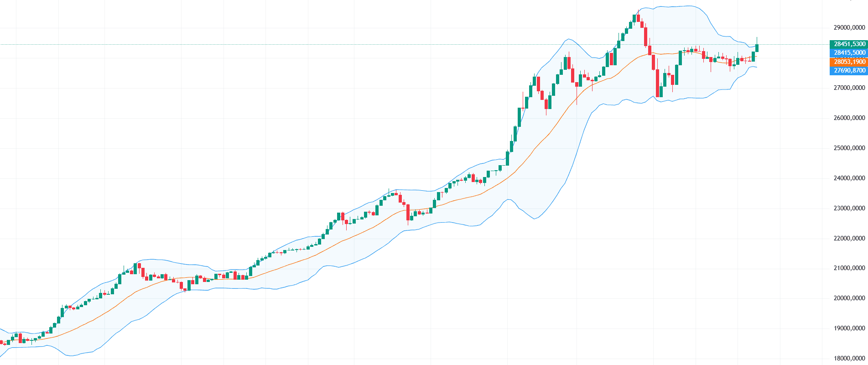Click the dotted current price line
The height and width of the screenshot is (365, 868).
point(365,44)
